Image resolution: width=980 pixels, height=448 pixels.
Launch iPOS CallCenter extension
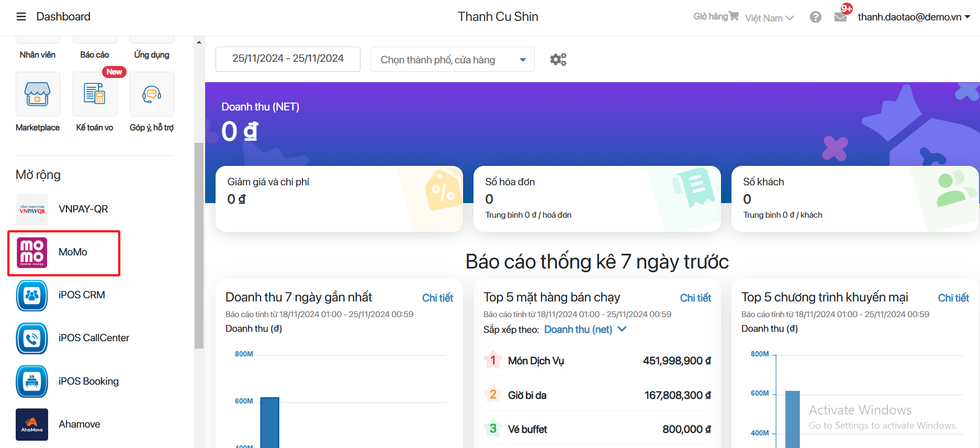point(32,339)
